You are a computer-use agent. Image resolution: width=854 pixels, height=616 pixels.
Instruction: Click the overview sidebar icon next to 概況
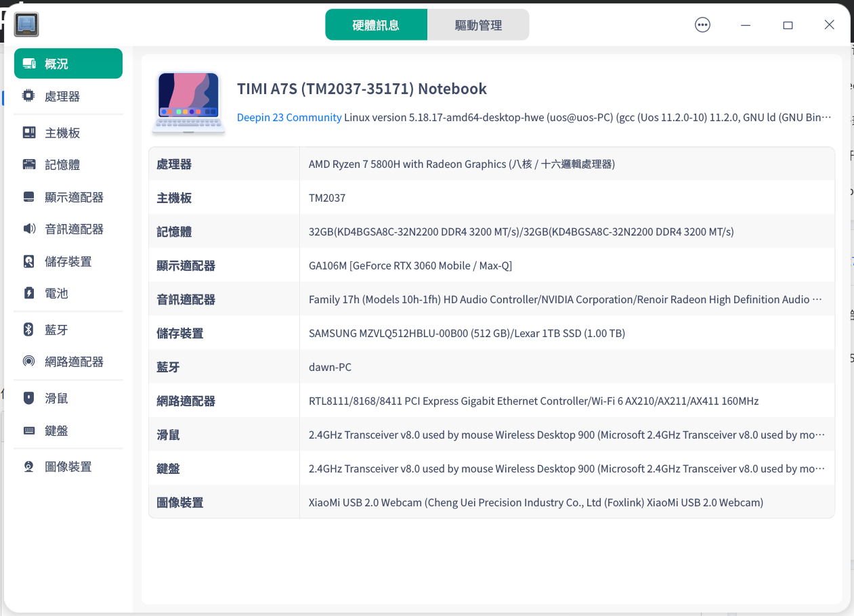pos(28,64)
